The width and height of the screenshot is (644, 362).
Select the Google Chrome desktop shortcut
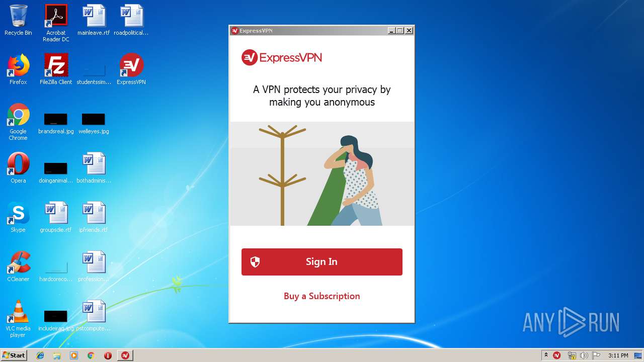point(18,122)
